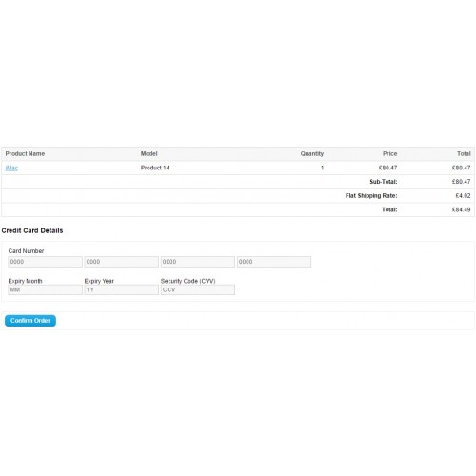This screenshot has width=476, height=476.
Task: Select the £4.02 shipping amount
Action: coord(463,196)
